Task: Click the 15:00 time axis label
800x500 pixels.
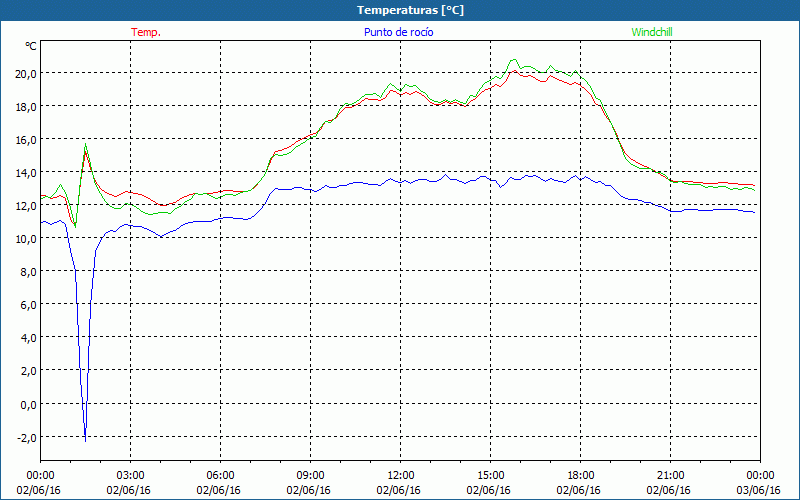Action: [490, 476]
